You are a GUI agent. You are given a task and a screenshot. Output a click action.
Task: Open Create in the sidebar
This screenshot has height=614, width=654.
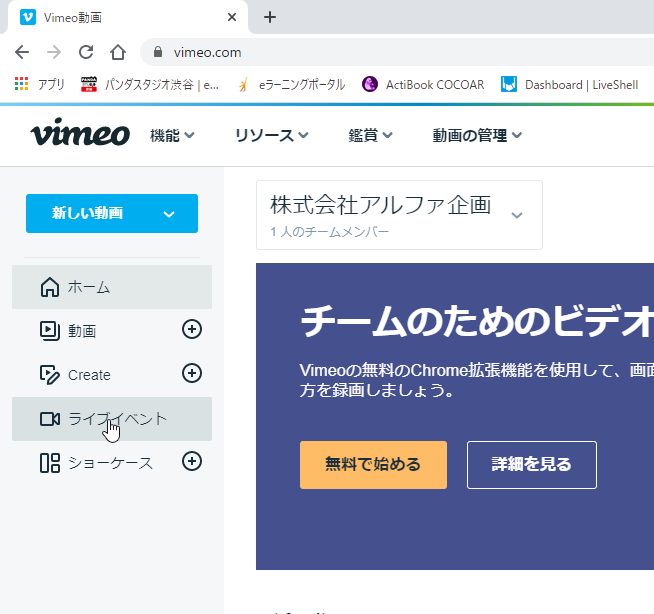[112, 375]
